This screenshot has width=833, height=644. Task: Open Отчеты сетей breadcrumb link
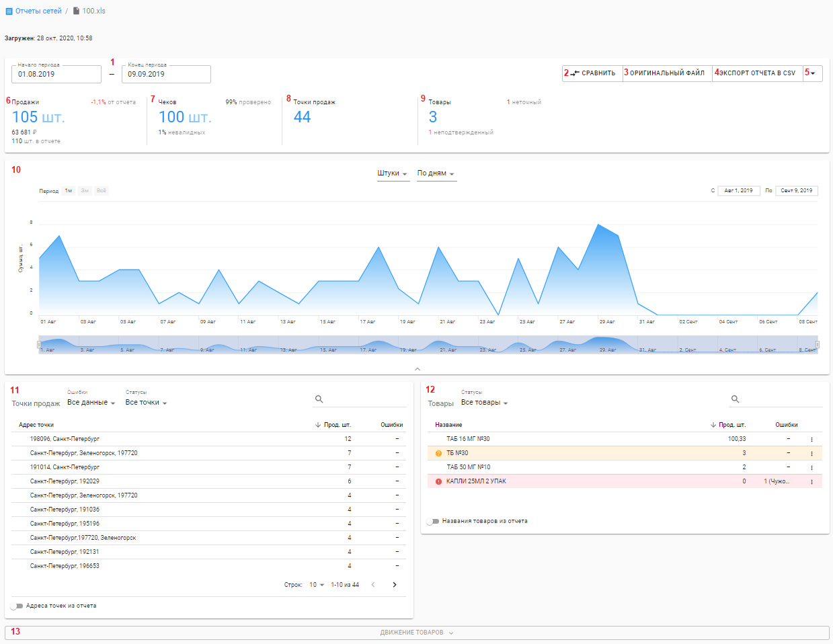(38, 11)
